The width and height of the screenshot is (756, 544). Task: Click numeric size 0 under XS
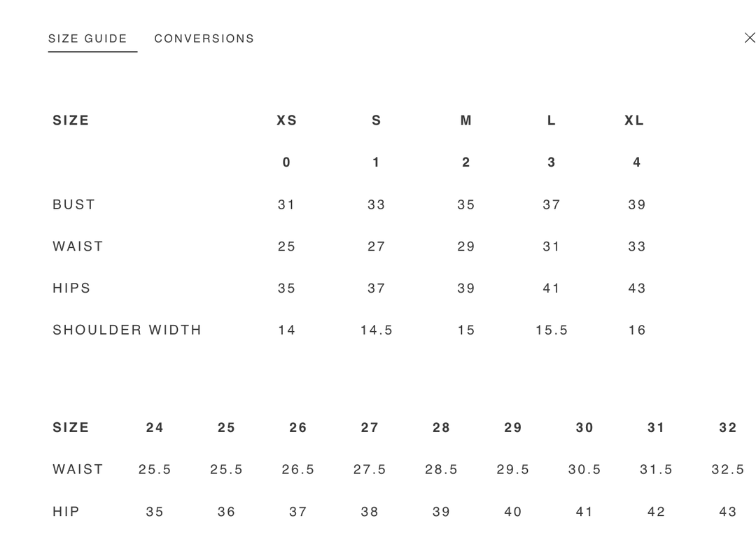coord(286,162)
